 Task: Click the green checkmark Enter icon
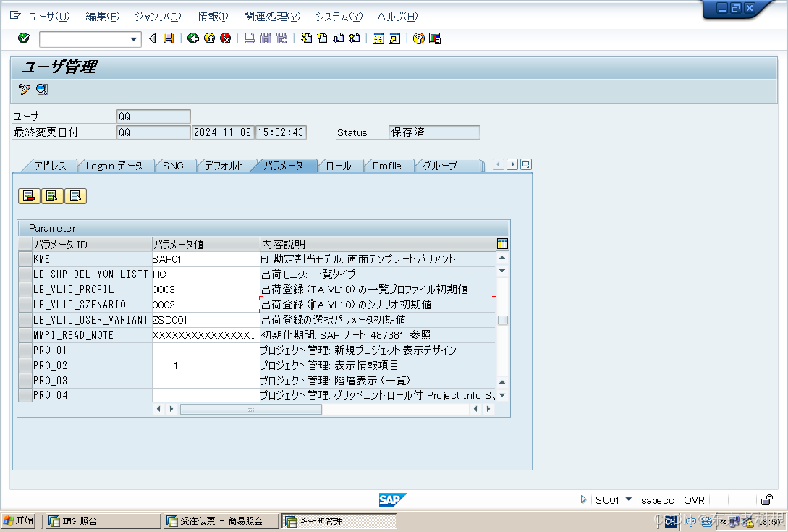(x=24, y=38)
